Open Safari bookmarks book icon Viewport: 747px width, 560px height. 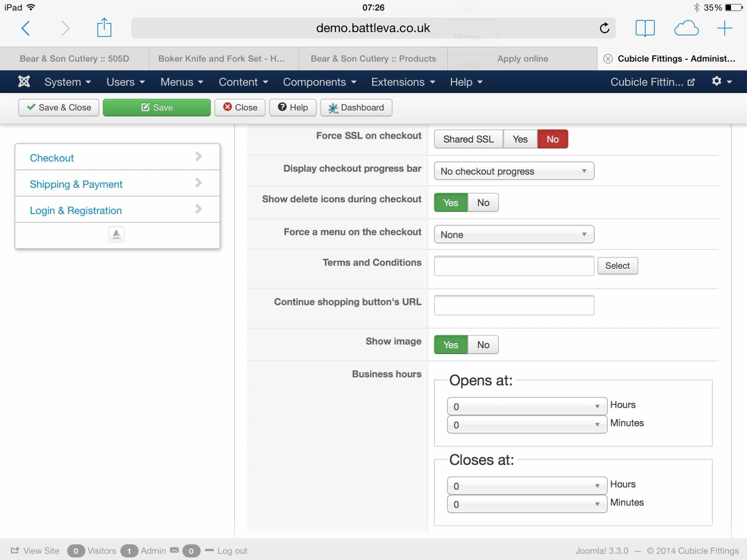point(645,28)
